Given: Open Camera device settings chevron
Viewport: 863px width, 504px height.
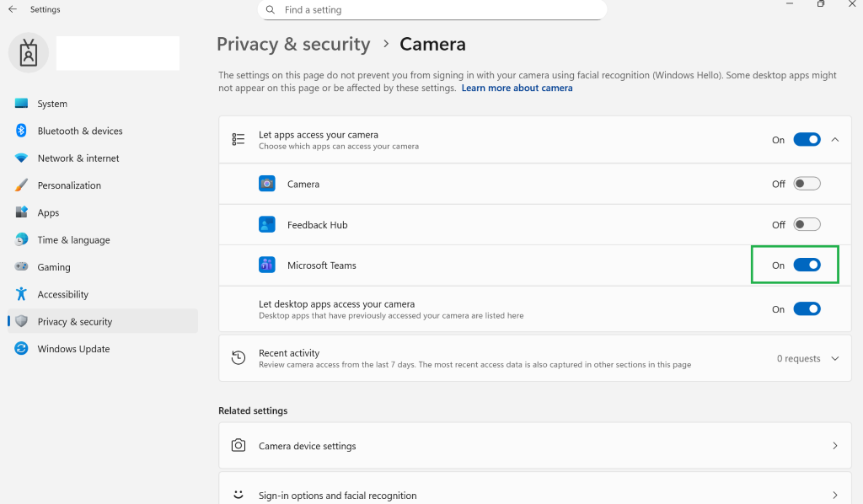Looking at the screenshot, I should 835,446.
